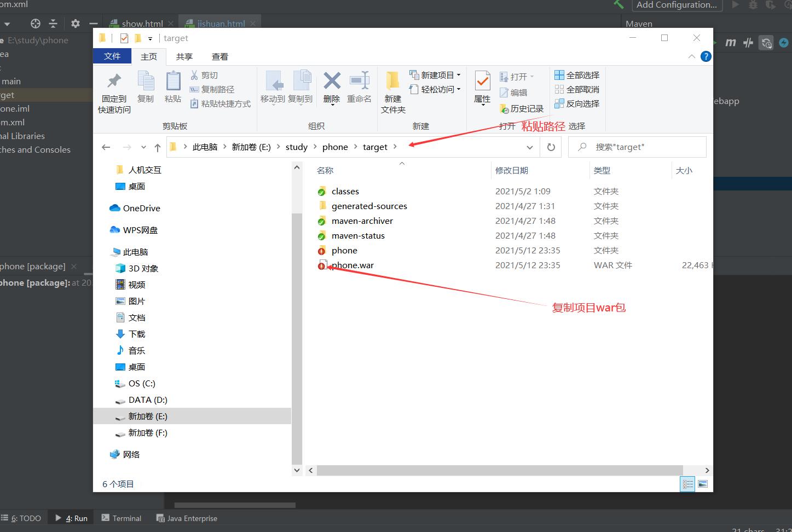Image resolution: width=792 pixels, height=532 pixels.
Task: Open the Easy access (轻松访问) dropdown
Action: pyautogui.click(x=435, y=89)
